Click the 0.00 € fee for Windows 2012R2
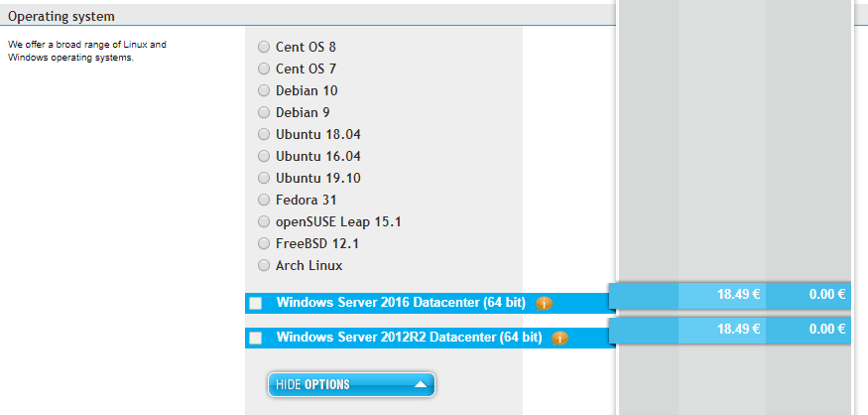Screen dimensions: 868x415 coord(827,329)
